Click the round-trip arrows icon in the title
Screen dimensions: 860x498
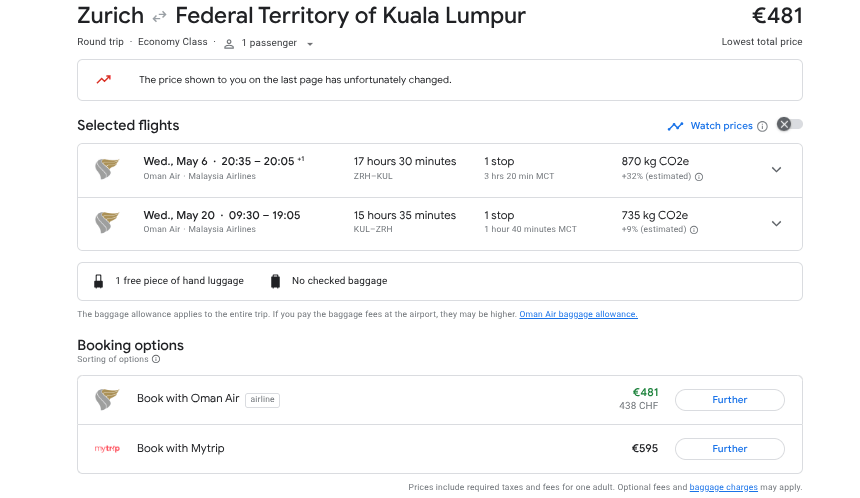[159, 18]
